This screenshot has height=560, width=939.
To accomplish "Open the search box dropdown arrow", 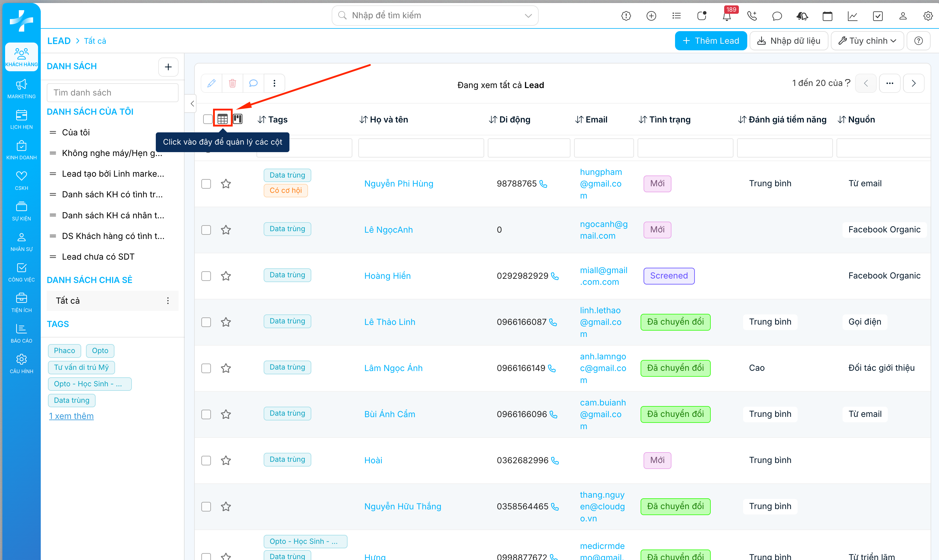I will click(528, 16).
